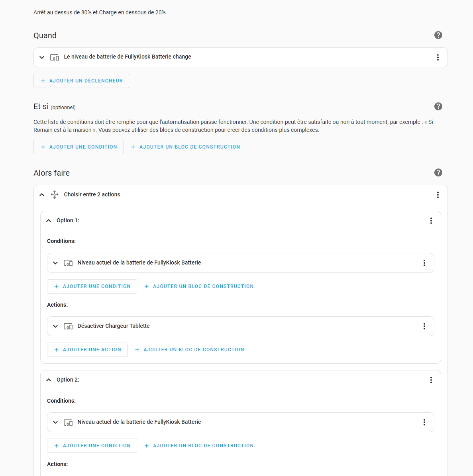The width and height of the screenshot is (473, 476).
Task: Open menu for Option 1 battery condition
Action: [424, 263]
